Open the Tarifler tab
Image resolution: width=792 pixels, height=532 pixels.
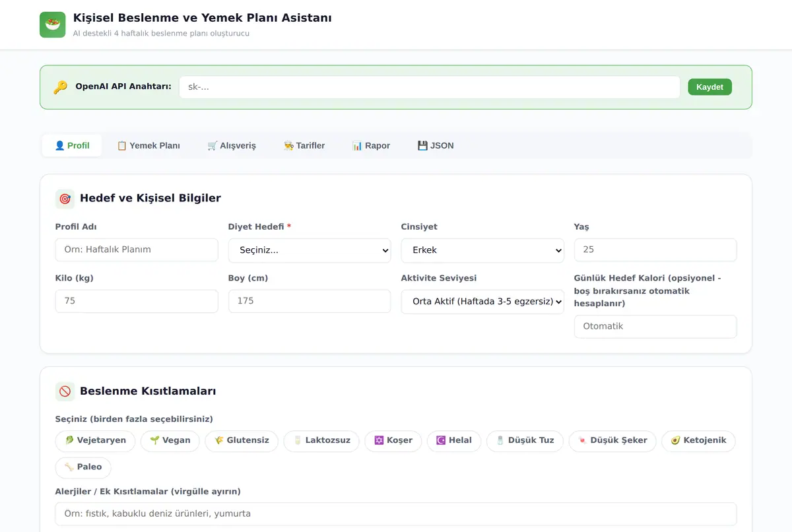click(304, 146)
